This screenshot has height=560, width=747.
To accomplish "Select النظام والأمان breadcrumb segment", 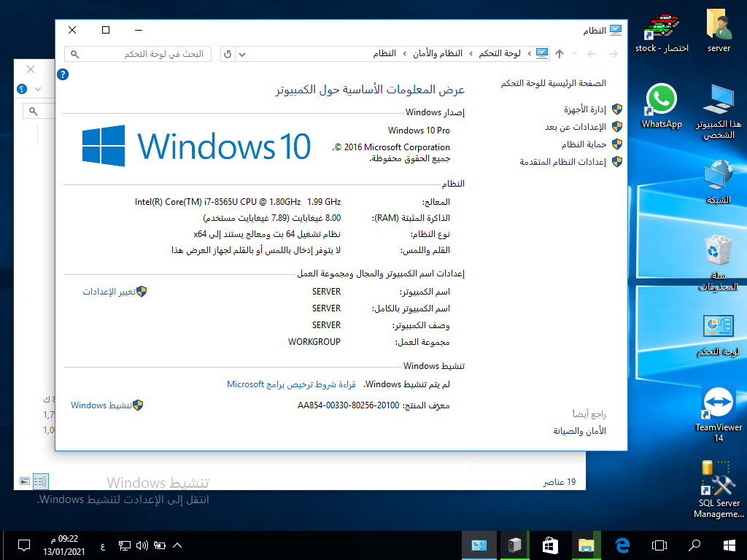I will [438, 53].
